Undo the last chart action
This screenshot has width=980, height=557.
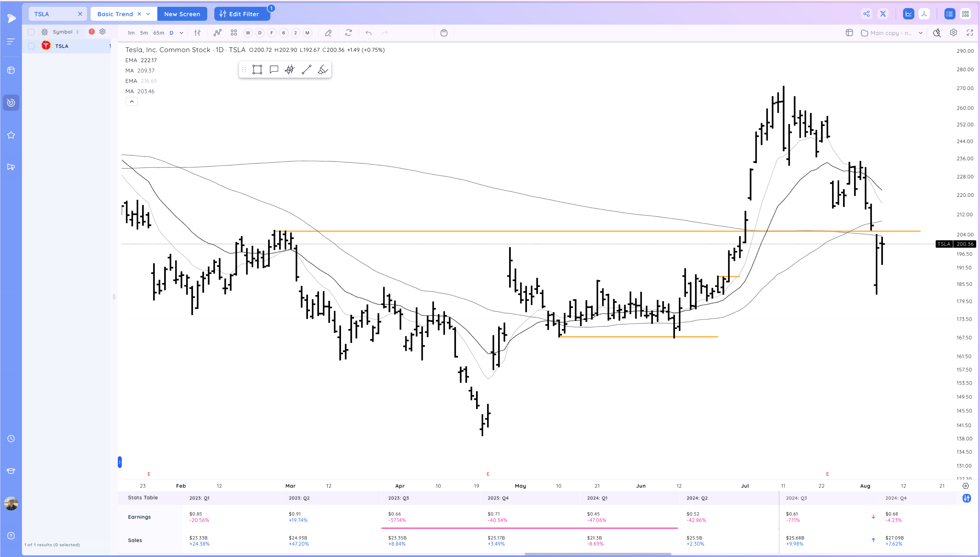click(x=368, y=33)
